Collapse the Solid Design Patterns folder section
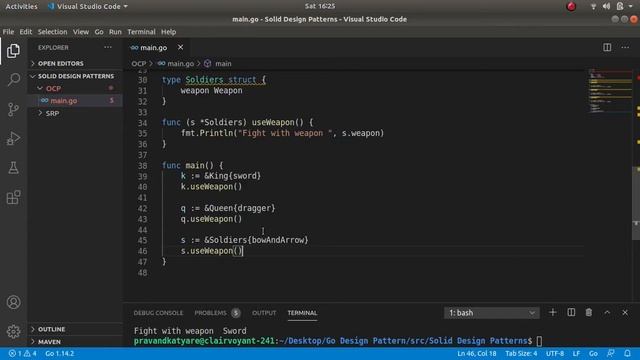640x360 pixels. coord(76,76)
